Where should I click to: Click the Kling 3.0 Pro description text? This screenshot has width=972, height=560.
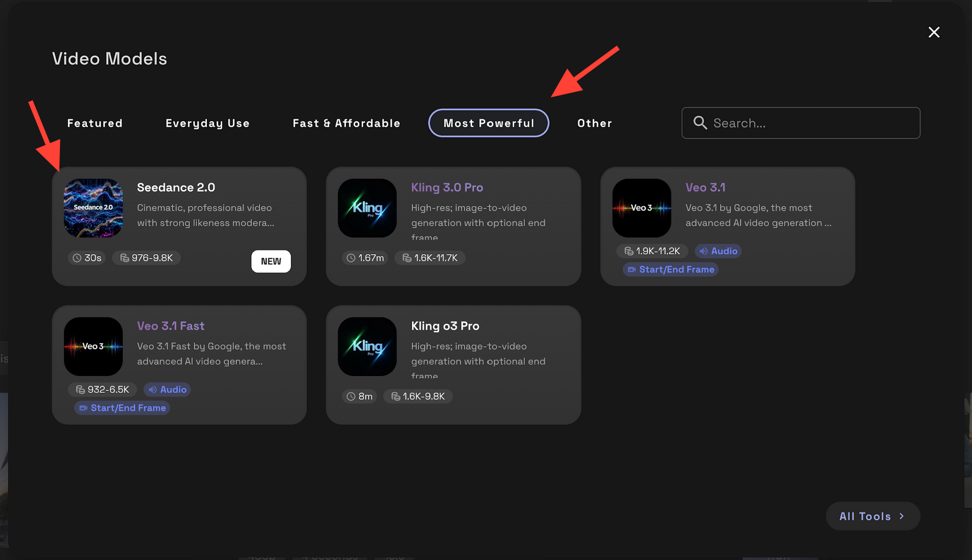click(x=478, y=223)
